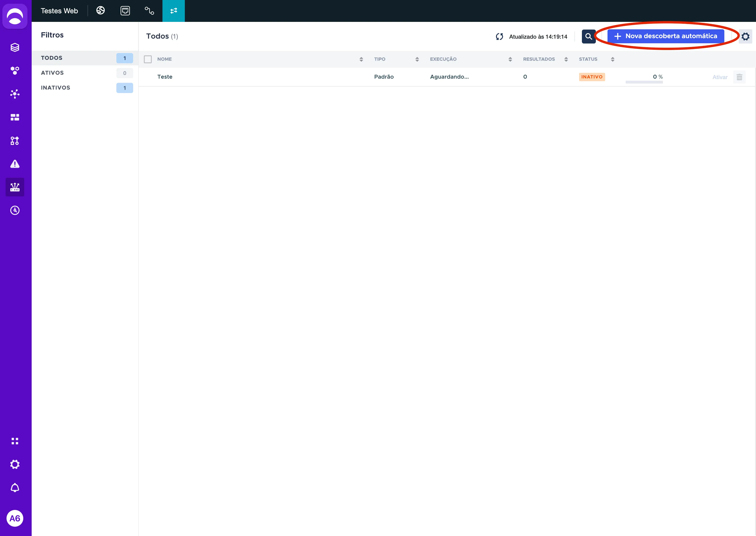Open the table settings gear icon

click(x=746, y=36)
